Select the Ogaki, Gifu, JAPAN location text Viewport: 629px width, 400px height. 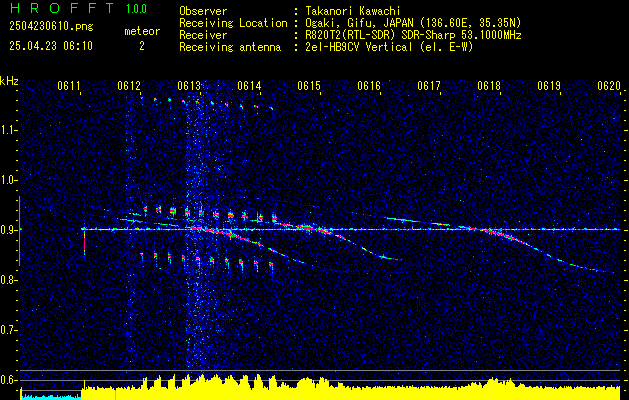click(413, 23)
